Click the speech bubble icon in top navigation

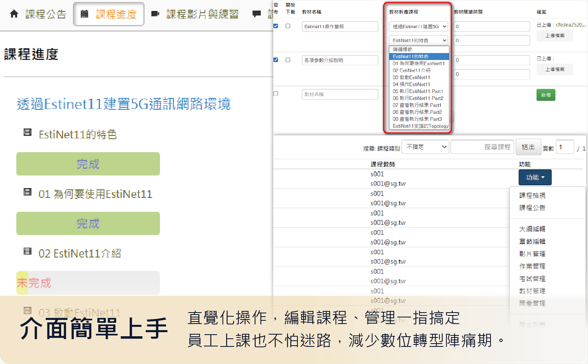pyautogui.click(x=257, y=14)
